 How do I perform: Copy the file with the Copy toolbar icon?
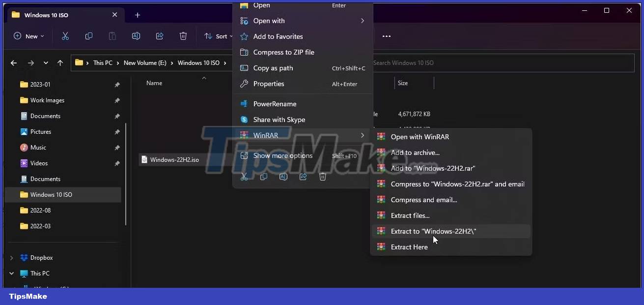(x=89, y=36)
